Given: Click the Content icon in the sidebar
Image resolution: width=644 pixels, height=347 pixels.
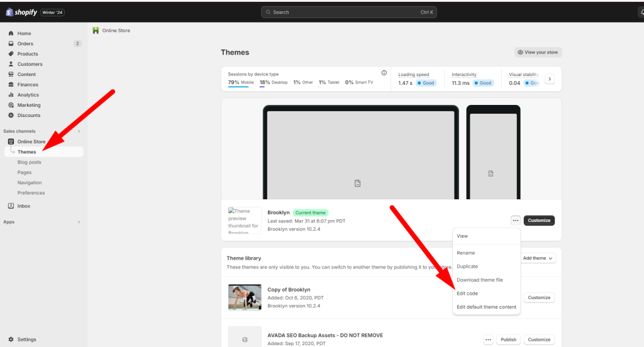Looking at the screenshot, I should (x=11, y=74).
